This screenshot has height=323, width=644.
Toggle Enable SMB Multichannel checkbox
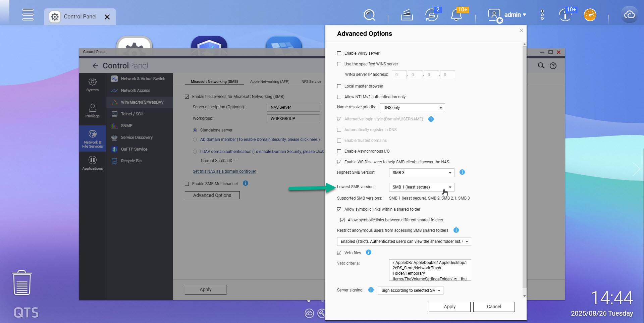187,184
